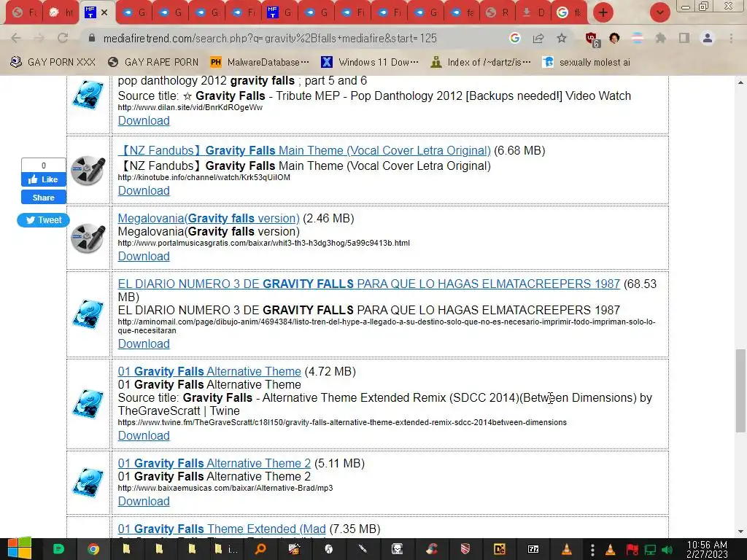Open 01 Gravity Falls Alternative Theme 2 link
The width and height of the screenshot is (747, 560).
pyautogui.click(x=214, y=463)
